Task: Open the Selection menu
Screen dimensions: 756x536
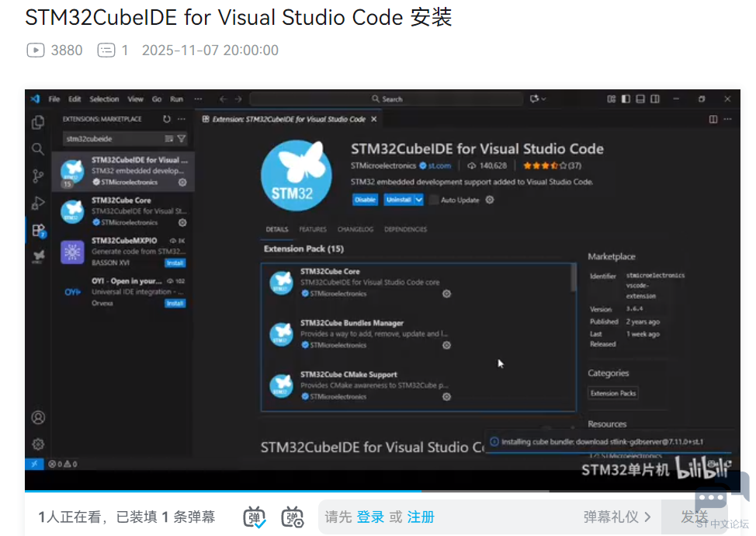Action: coord(104,99)
